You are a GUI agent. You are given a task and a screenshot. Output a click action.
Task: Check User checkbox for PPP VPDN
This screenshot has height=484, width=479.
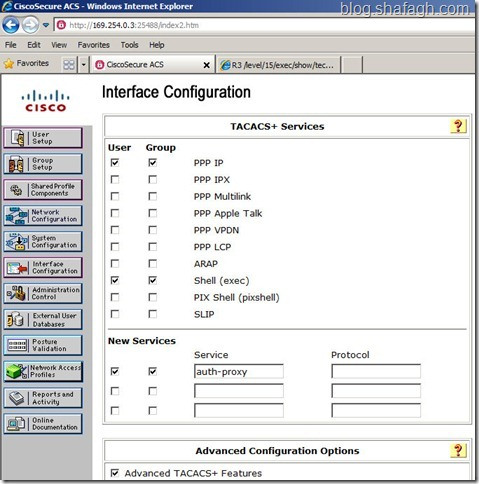pyautogui.click(x=115, y=230)
